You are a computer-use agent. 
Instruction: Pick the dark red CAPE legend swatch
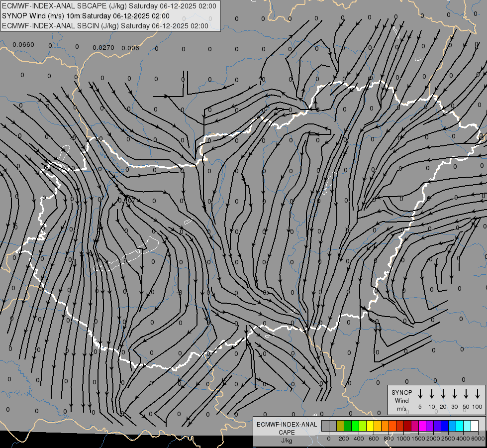pos(408,426)
